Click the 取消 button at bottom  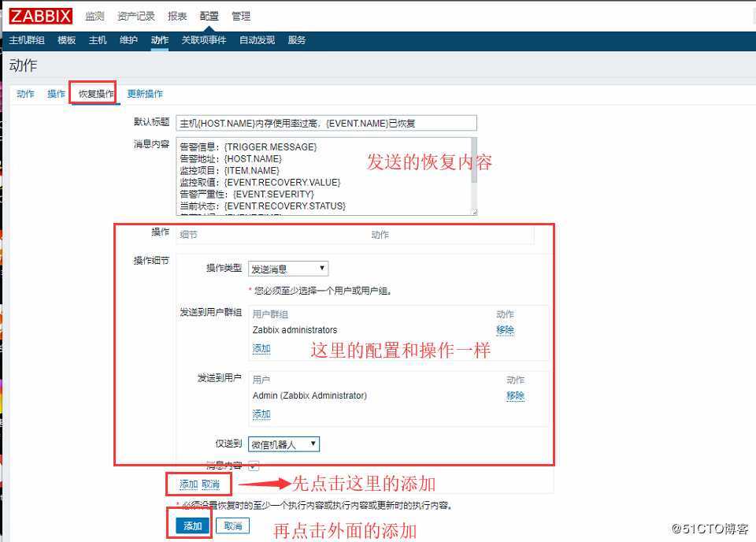(233, 525)
